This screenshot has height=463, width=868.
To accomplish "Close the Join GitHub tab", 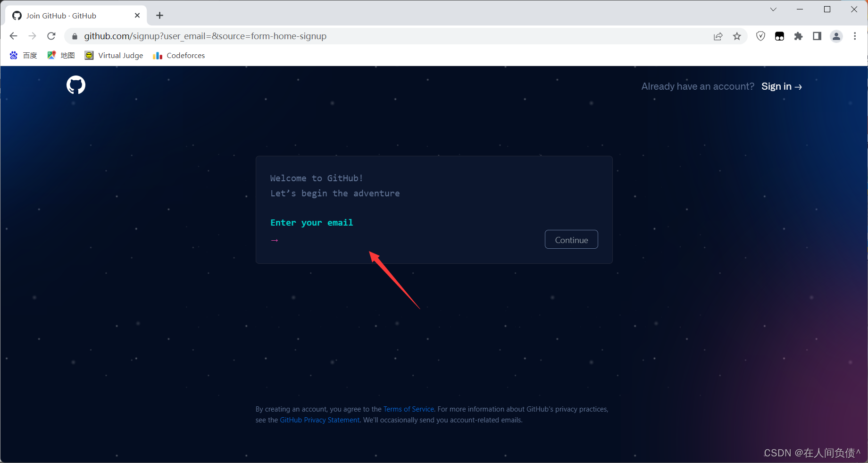I will point(137,16).
